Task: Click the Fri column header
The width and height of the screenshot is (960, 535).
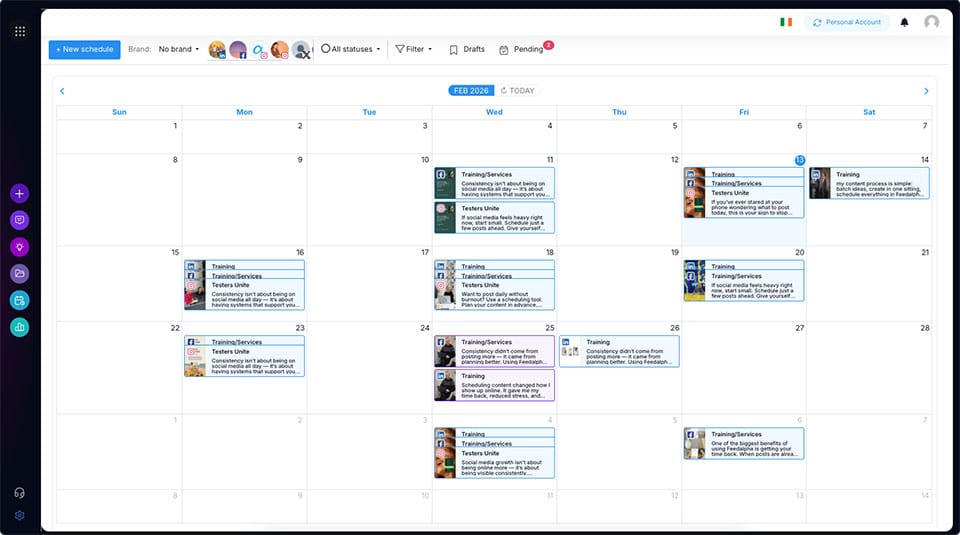Action: [744, 112]
